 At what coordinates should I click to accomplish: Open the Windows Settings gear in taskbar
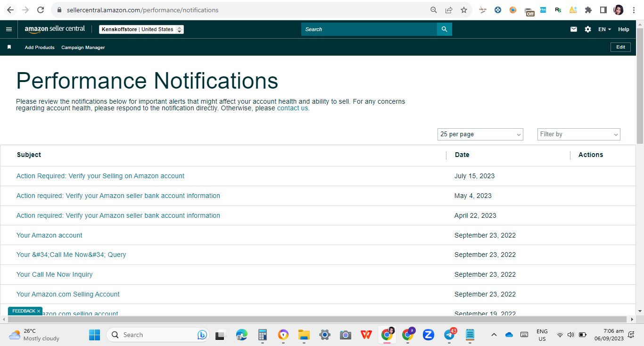[x=325, y=335]
